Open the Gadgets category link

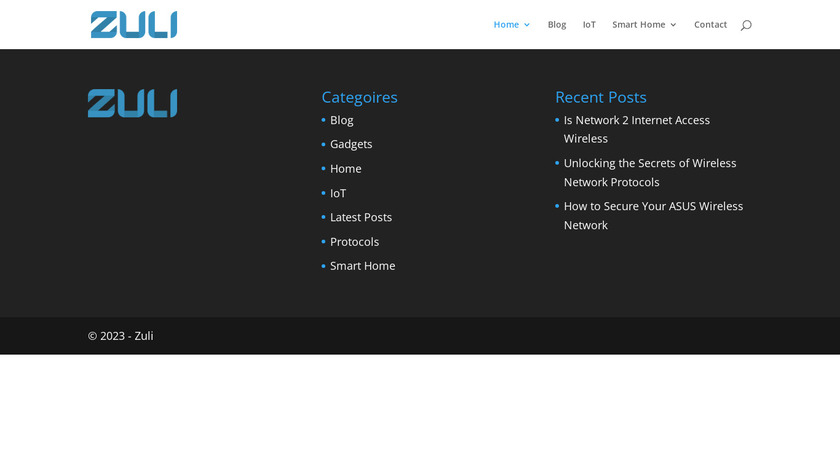(351, 144)
